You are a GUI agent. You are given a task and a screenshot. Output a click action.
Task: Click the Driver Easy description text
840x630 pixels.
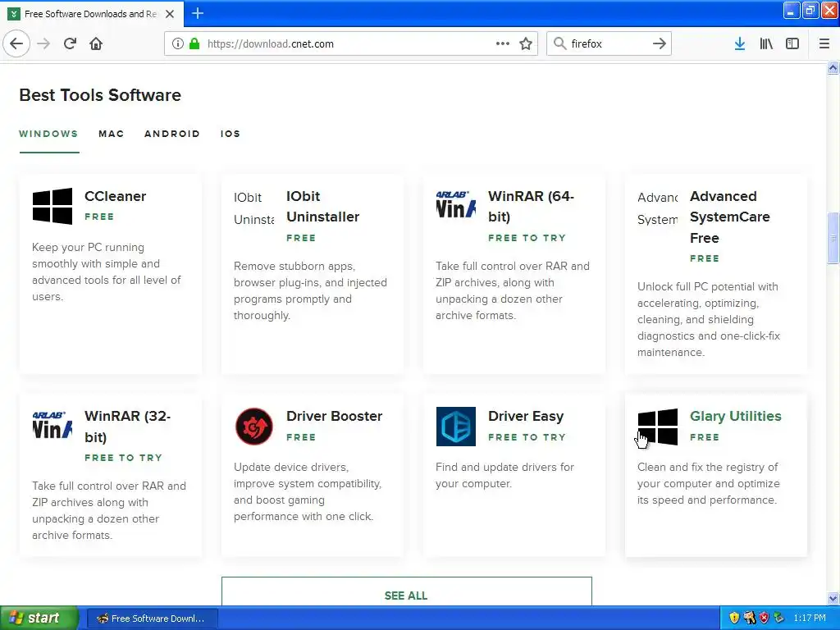(504, 475)
